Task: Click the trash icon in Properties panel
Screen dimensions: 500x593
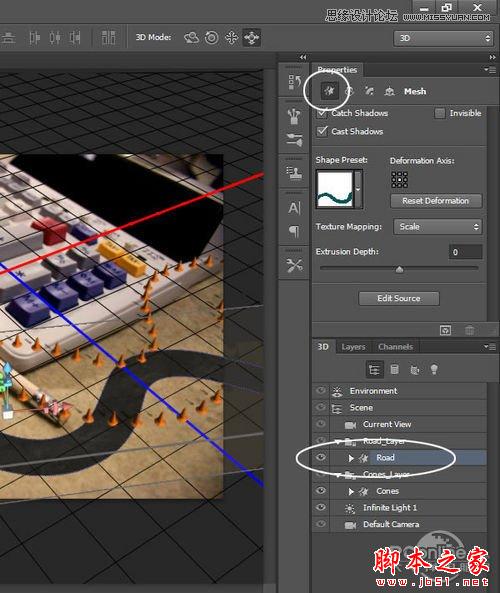Action: pos(469,330)
